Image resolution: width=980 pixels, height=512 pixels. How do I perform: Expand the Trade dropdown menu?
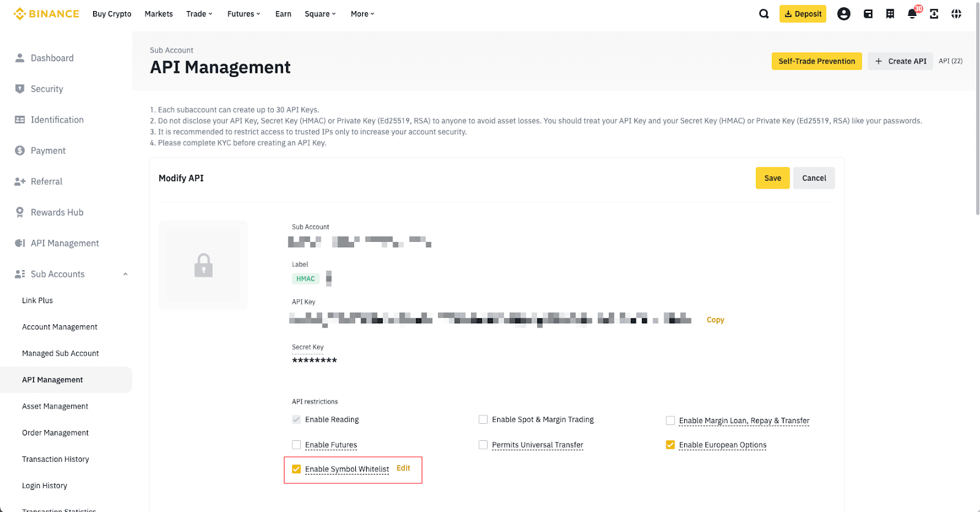click(x=199, y=14)
